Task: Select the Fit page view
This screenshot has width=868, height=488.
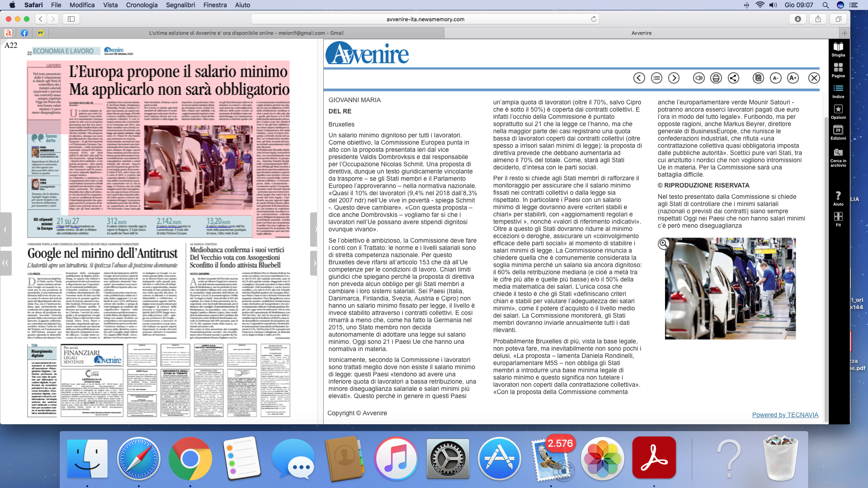Action: click(838, 219)
